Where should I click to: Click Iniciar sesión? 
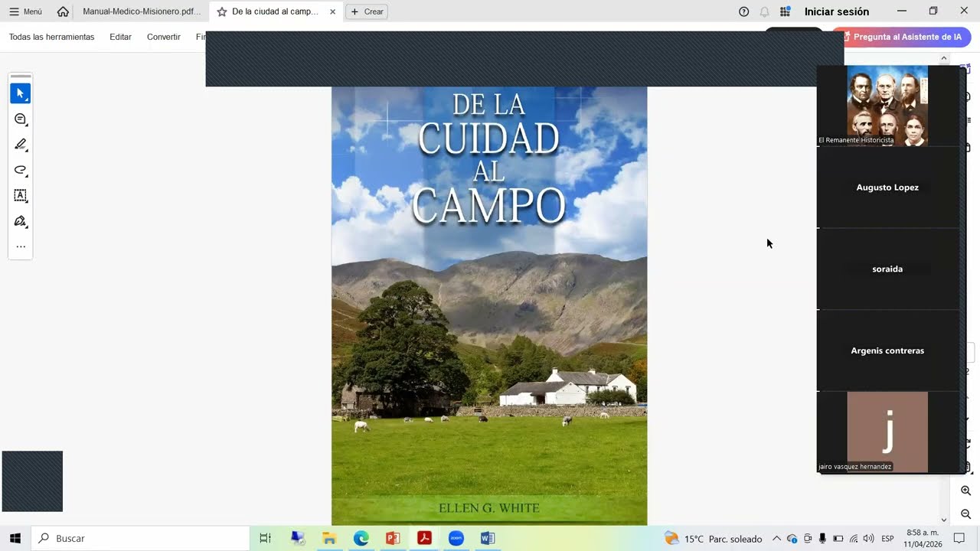pyautogui.click(x=837, y=11)
